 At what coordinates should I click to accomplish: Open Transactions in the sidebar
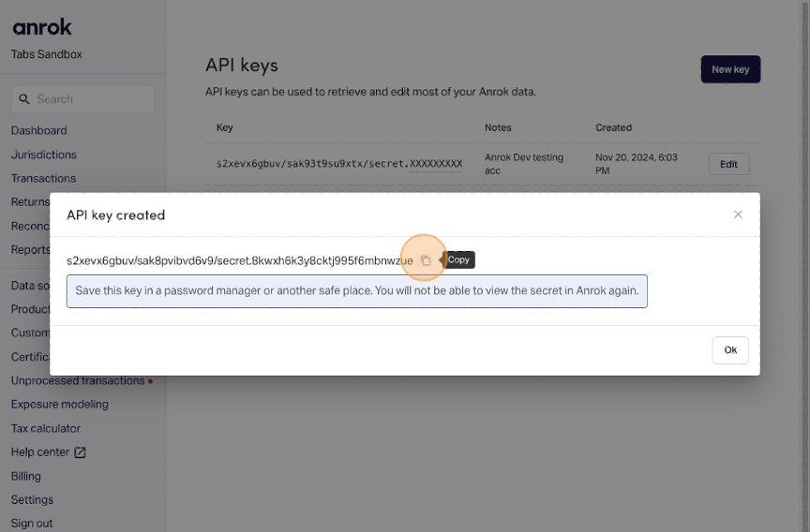click(x=43, y=178)
